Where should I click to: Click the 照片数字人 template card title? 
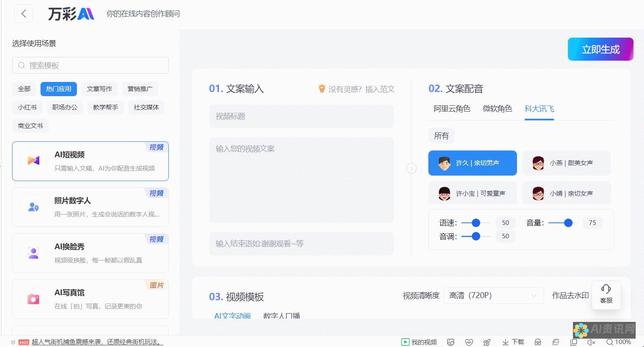click(72, 201)
